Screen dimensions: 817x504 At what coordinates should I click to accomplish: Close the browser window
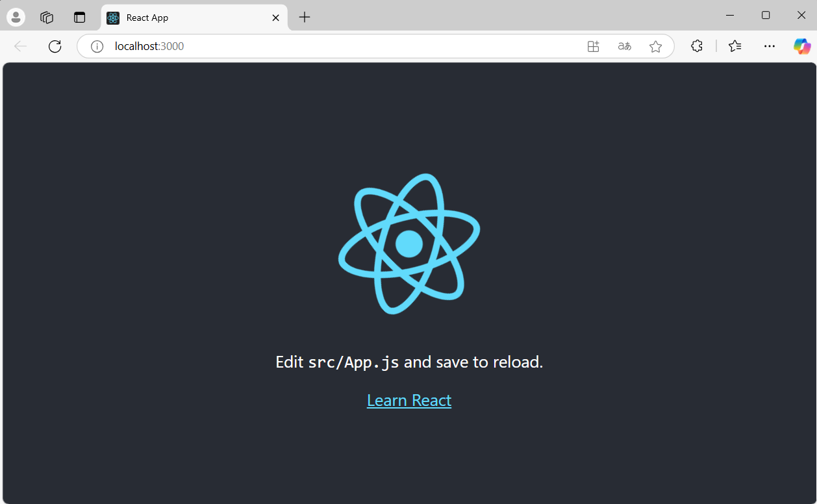801,15
